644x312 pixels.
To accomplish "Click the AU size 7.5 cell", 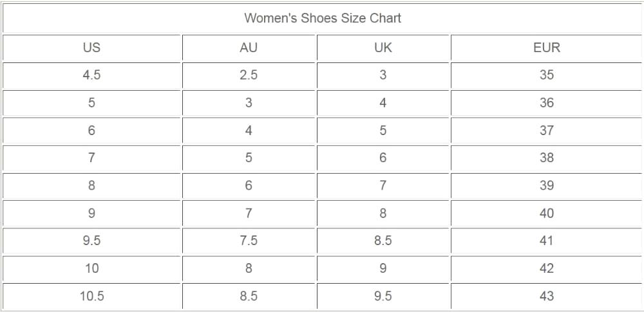I will click(x=249, y=241).
